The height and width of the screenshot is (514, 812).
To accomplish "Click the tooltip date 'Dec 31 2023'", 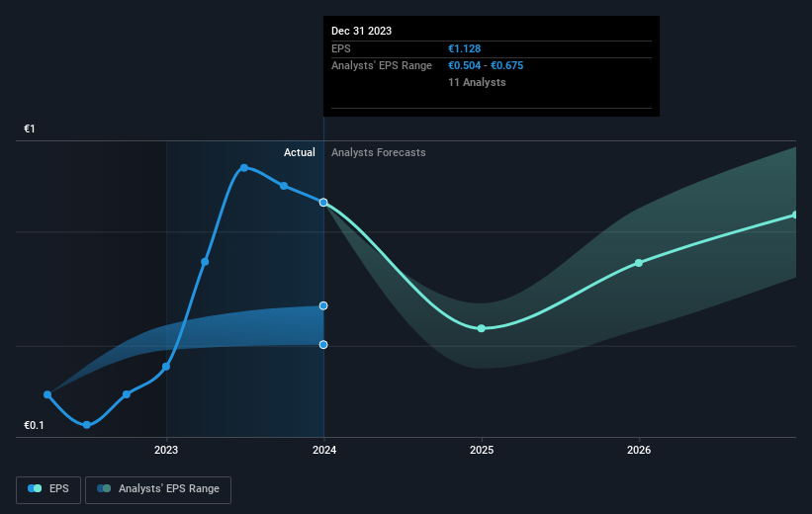I will 361,31.
